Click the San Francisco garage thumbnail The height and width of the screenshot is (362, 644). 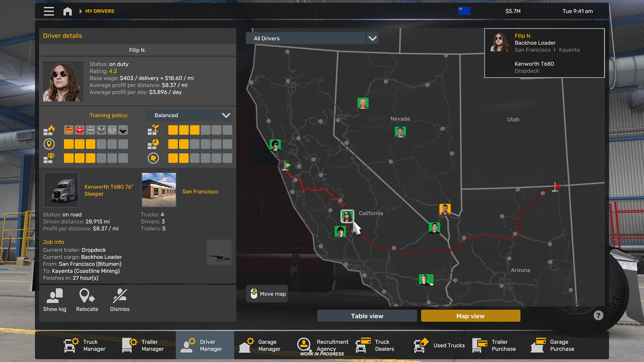[159, 190]
